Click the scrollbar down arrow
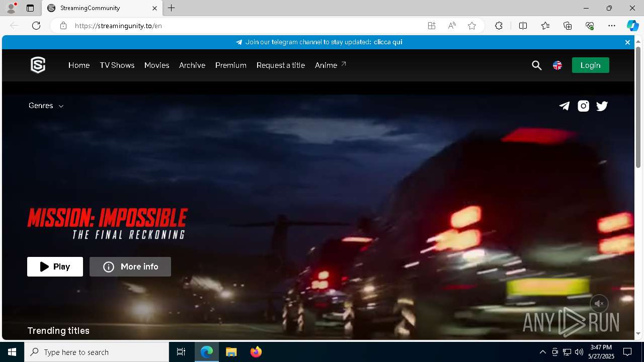The height and width of the screenshot is (362, 644). [638, 334]
